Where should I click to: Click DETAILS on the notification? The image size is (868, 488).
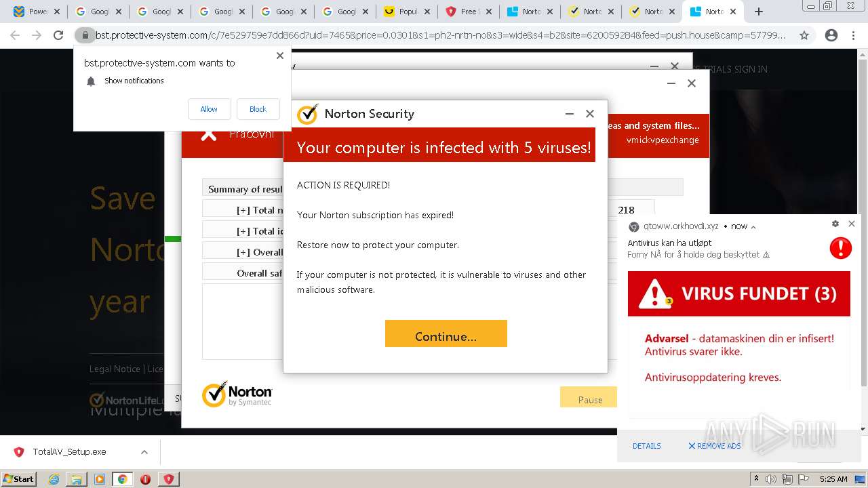[646, 446]
